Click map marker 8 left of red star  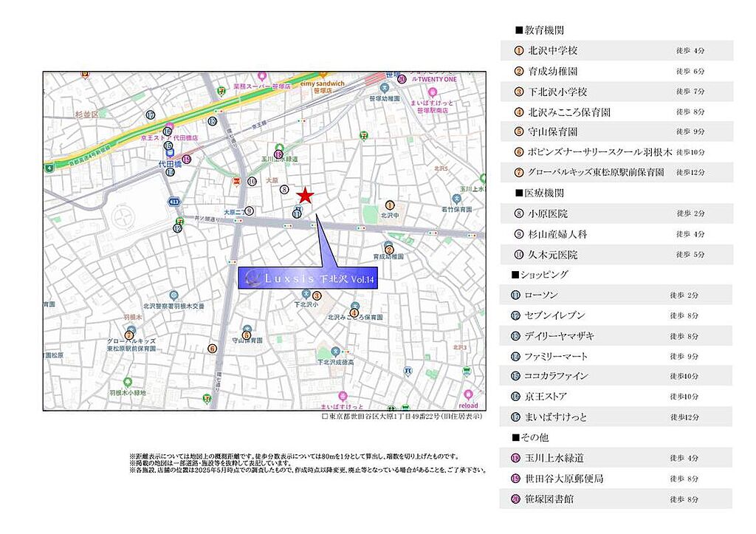coord(284,190)
